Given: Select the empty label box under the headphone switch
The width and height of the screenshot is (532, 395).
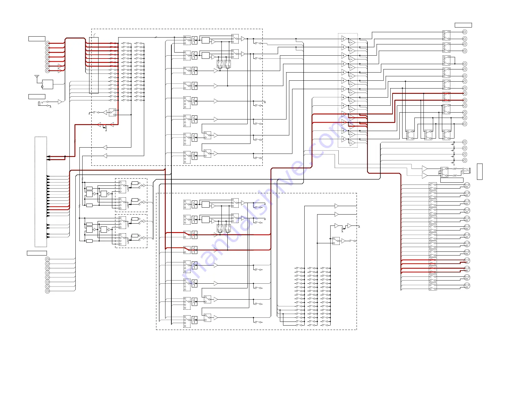Looking at the screenshot, I should coord(452,180).
